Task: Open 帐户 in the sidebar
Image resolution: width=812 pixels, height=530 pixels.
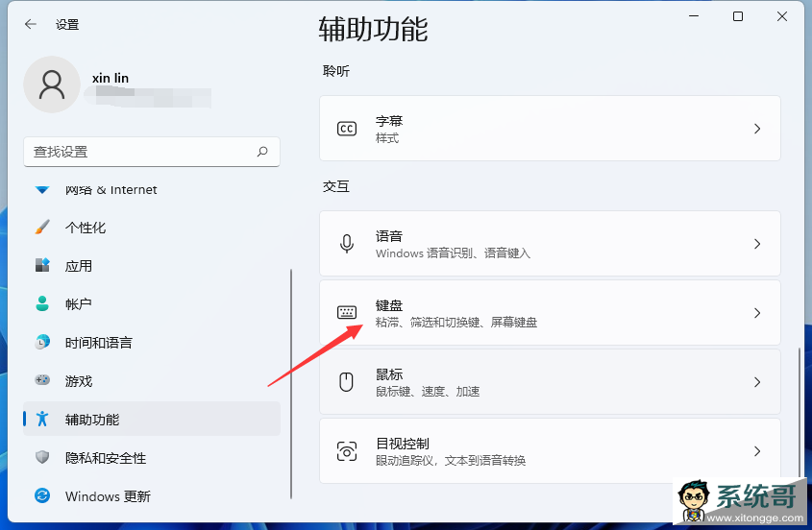Action: pyautogui.click(x=152, y=303)
